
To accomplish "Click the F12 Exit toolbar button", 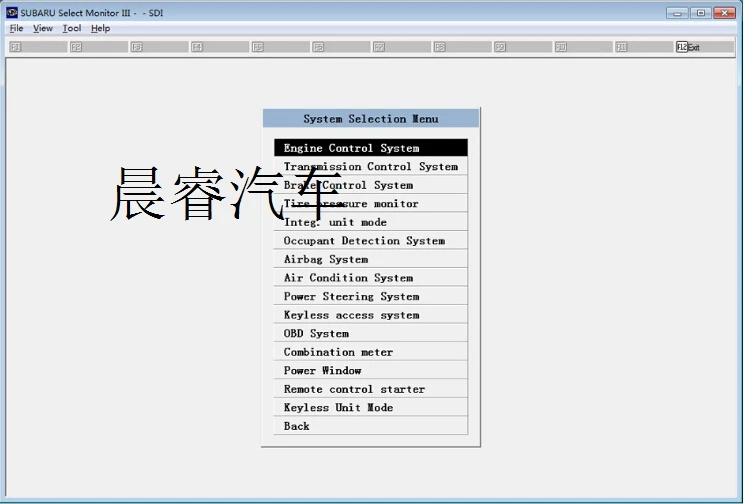I will (x=705, y=47).
